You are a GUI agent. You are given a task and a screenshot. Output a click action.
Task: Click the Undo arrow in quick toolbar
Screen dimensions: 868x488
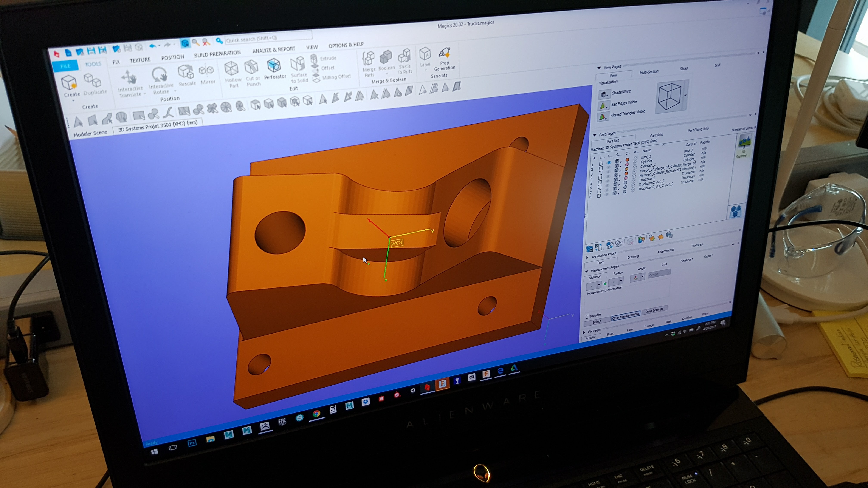pyautogui.click(x=153, y=46)
